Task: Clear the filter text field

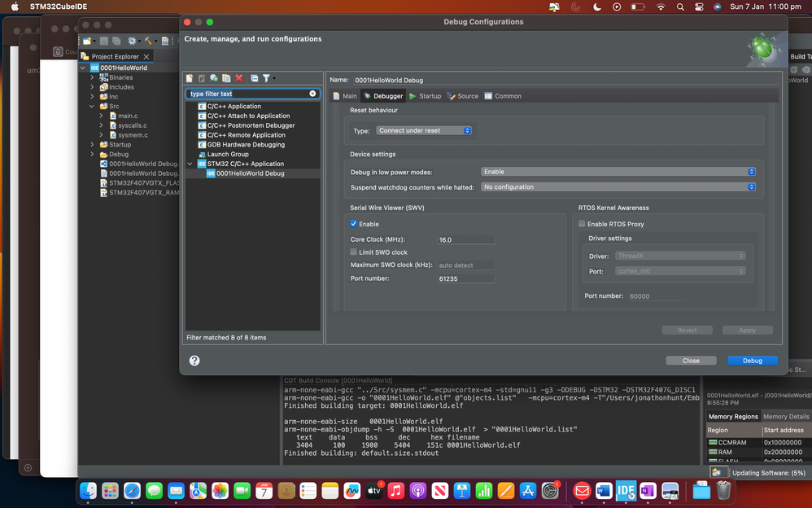Action: [x=312, y=94]
